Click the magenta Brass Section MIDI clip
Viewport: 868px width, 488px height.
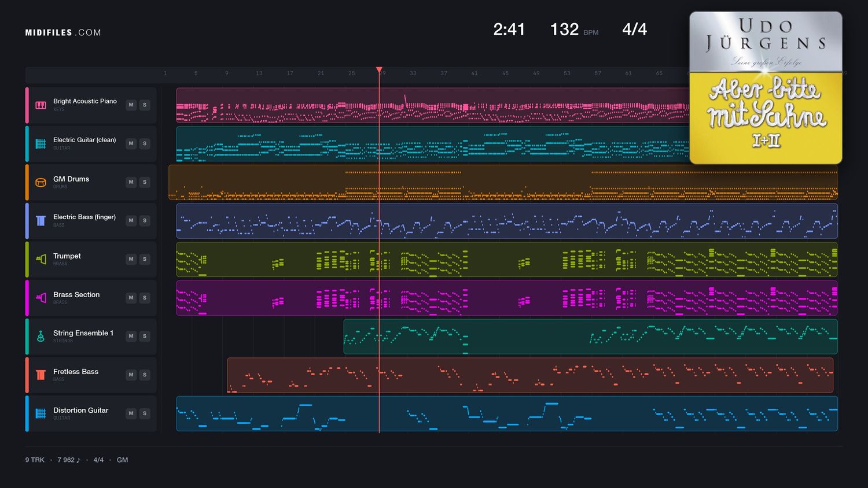(x=507, y=298)
